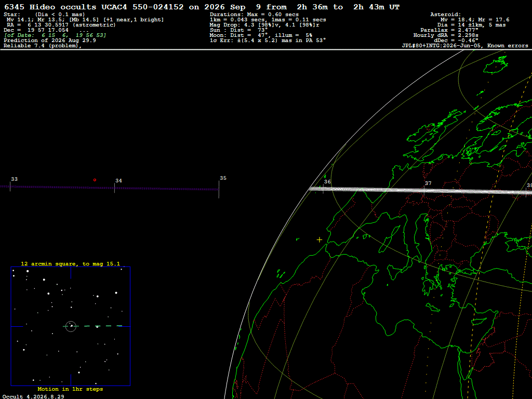Viewport: 532px width, 399px height.
Task: Click the Occult 4.2026.8.29 version label
Action: click(33, 396)
